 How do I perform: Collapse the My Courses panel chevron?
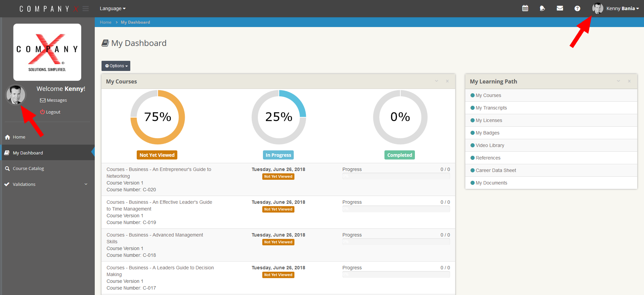(x=437, y=81)
